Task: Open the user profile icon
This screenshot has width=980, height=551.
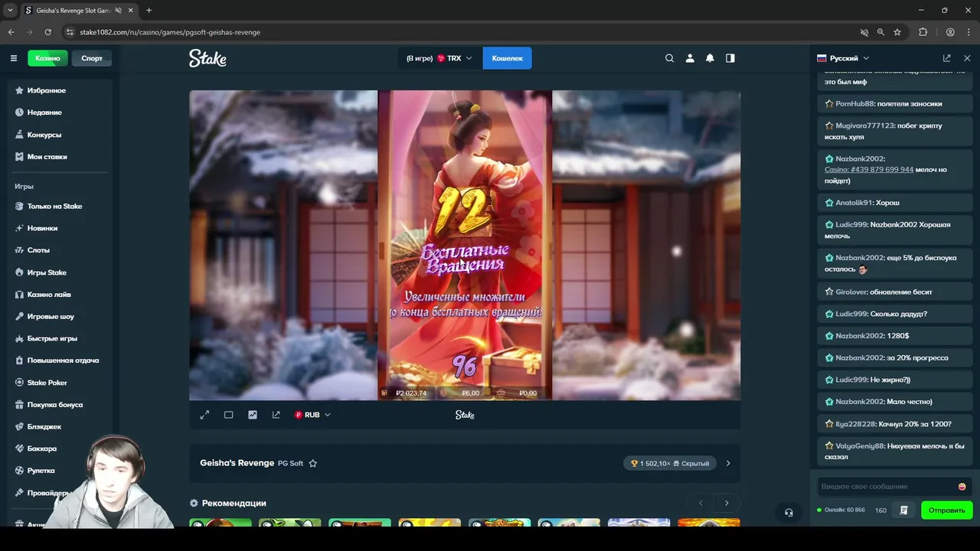Action: [x=690, y=58]
